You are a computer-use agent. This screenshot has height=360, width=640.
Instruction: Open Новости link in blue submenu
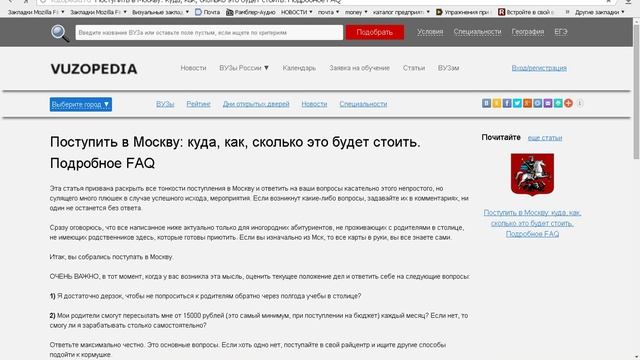(x=314, y=104)
